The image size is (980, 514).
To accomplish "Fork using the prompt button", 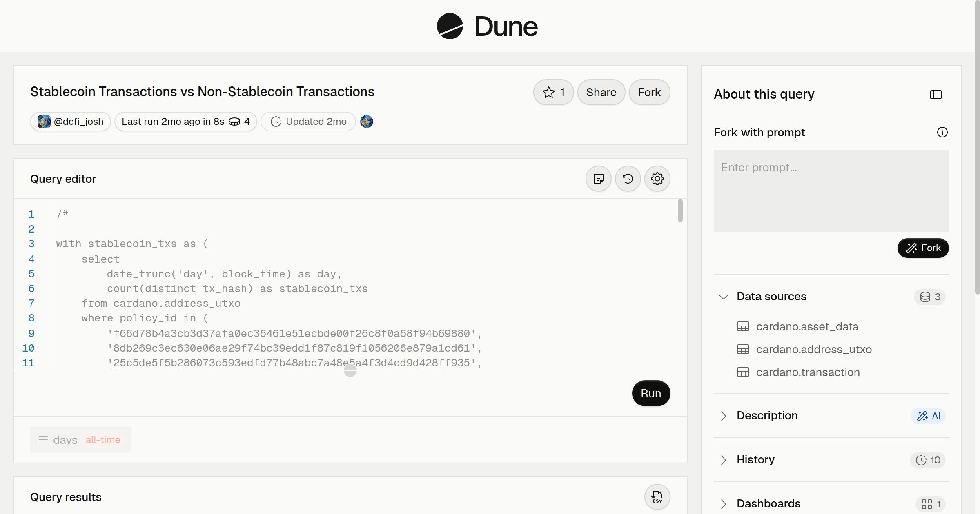I will click(x=923, y=248).
